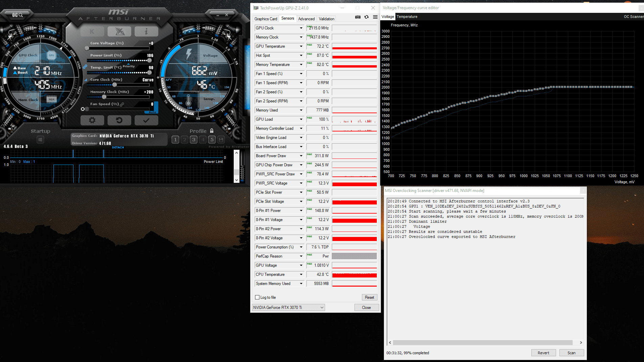Load Afterburner profile slot 3
This screenshot has height=362, width=644.
click(x=193, y=140)
